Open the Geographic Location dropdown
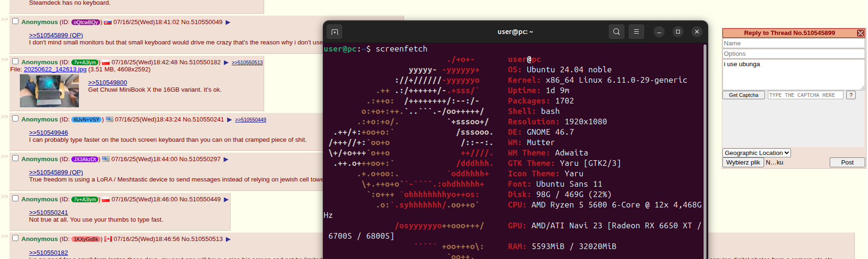 756,153
